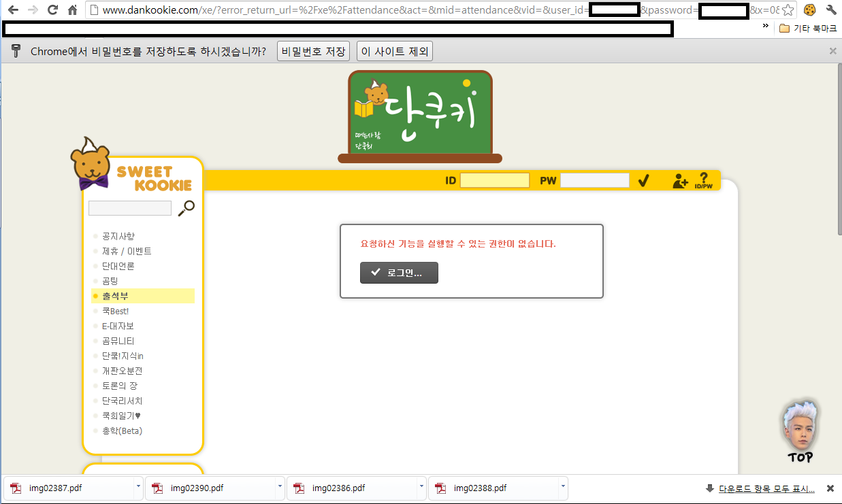Click the yellow ID input field

tap(495, 181)
